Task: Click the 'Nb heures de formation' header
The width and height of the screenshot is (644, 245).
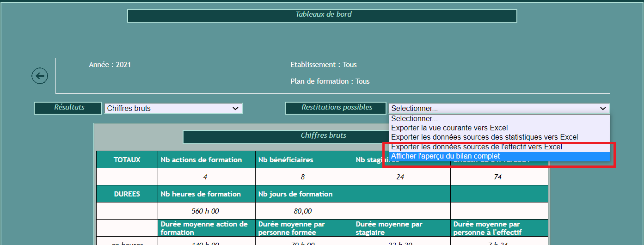Action: coord(206,194)
